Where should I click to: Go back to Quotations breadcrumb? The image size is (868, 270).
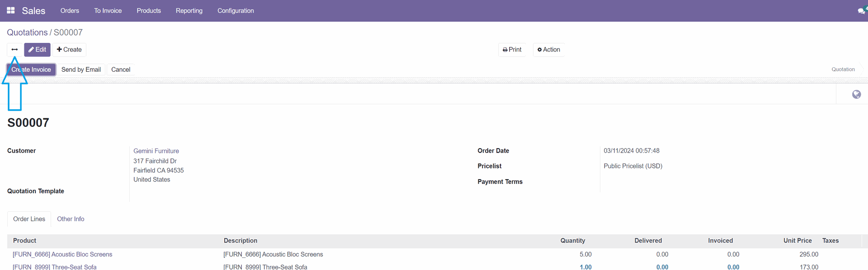[27, 33]
